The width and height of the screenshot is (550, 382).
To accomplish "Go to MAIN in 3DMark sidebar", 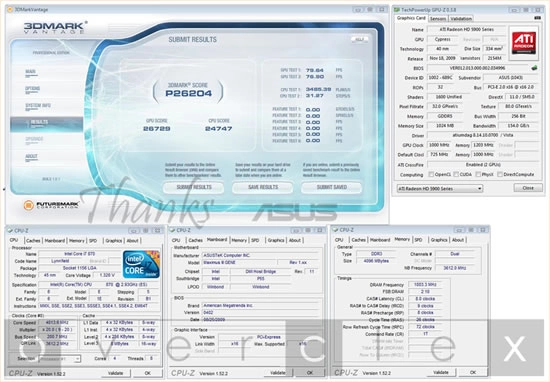I will point(31,72).
